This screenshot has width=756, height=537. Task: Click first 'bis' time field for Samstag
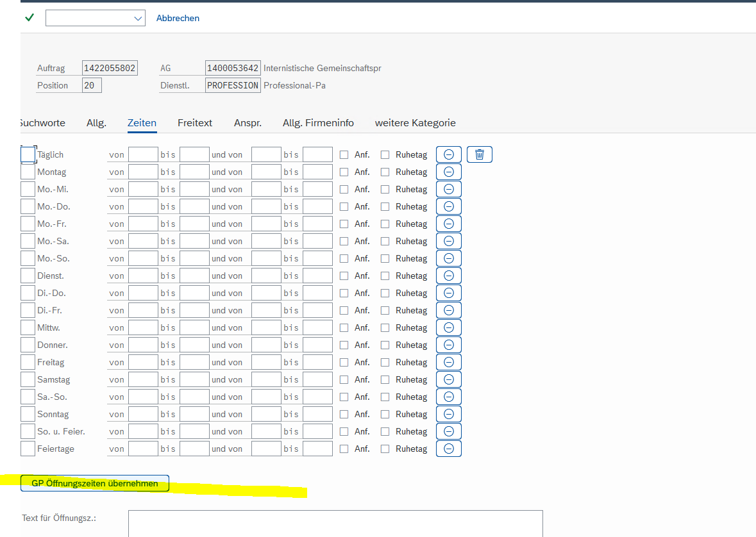coord(194,380)
